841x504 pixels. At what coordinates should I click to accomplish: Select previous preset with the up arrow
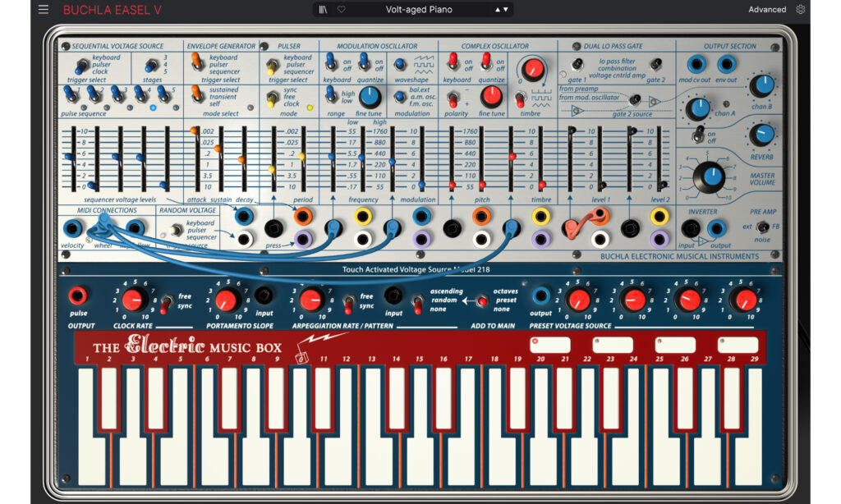tap(496, 10)
